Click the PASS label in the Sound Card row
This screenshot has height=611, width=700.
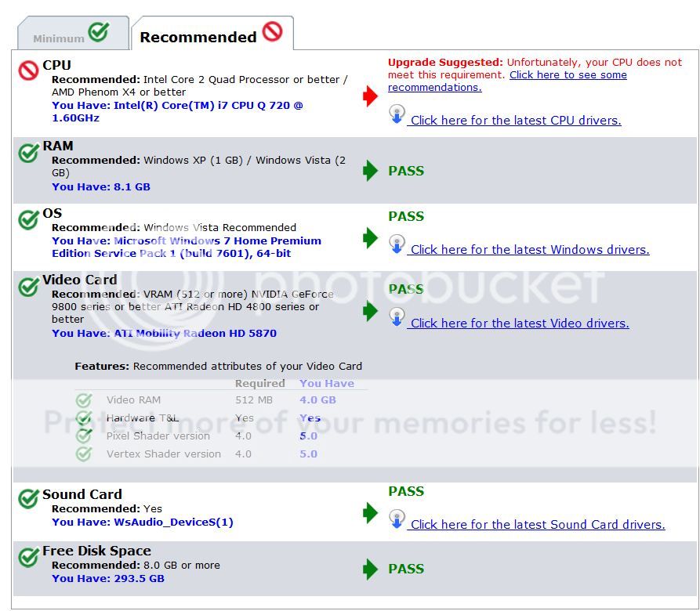coord(406,491)
